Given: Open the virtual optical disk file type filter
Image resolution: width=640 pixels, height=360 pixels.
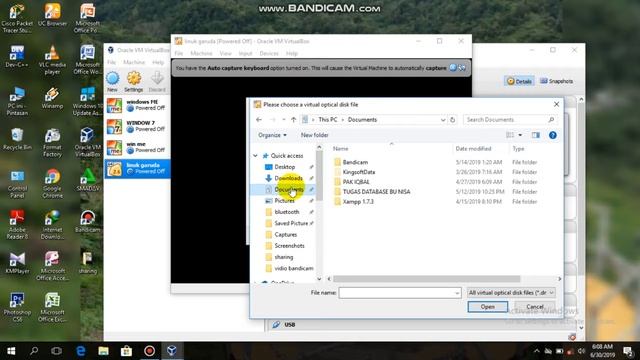Looking at the screenshot, I should click(x=511, y=293).
